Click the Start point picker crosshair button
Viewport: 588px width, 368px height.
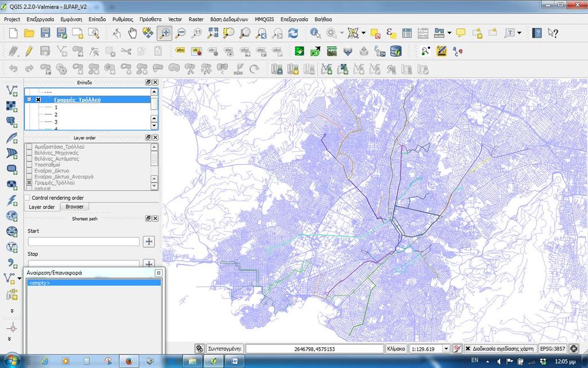coord(149,241)
